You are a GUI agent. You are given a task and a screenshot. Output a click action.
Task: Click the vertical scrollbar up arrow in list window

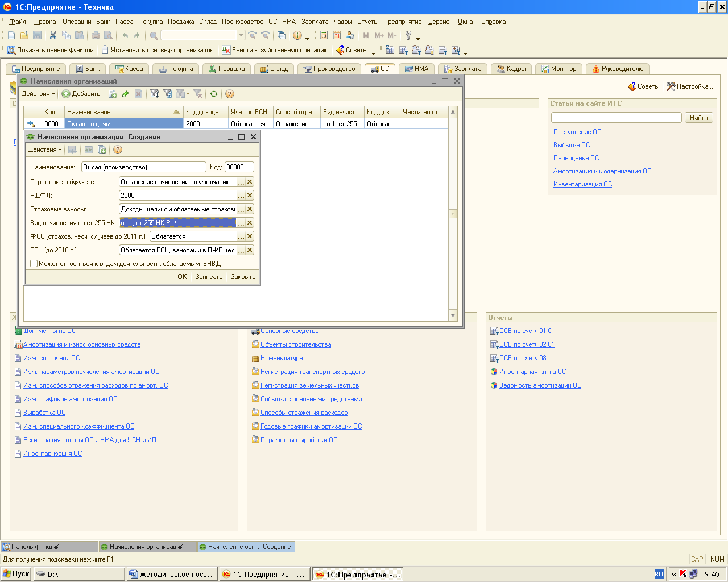click(x=453, y=112)
